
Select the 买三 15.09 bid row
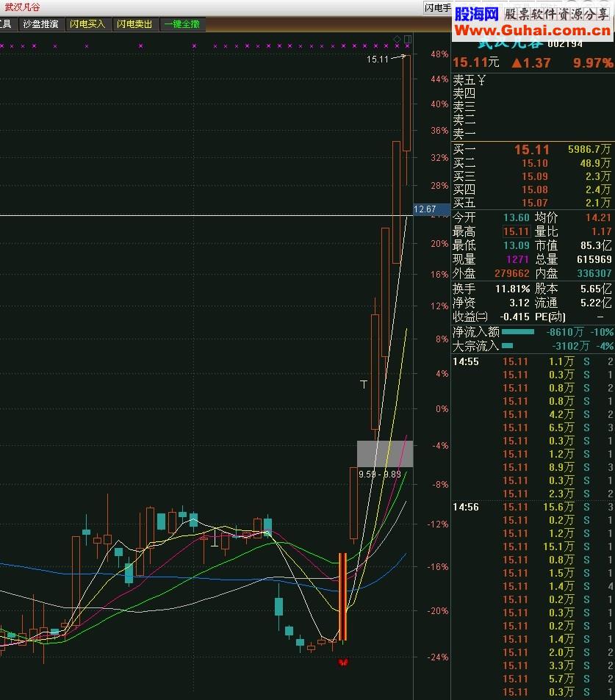pos(533,176)
